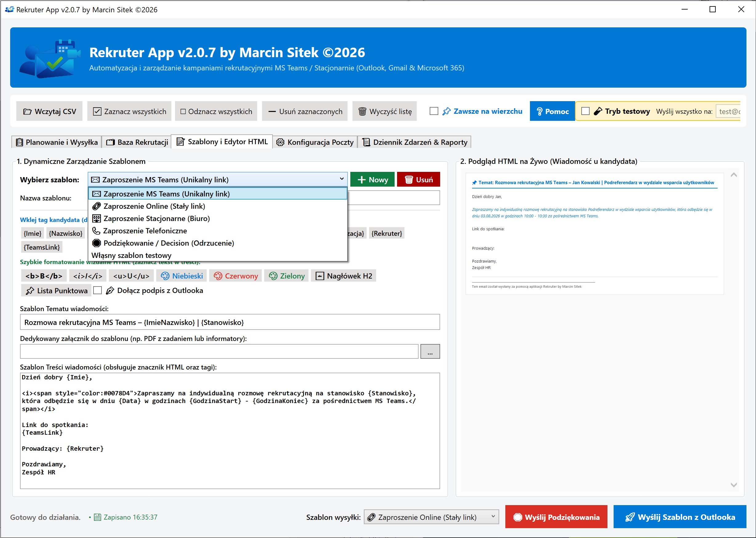This screenshot has width=756, height=538.
Task: Open Pomoc help button
Action: click(552, 111)
